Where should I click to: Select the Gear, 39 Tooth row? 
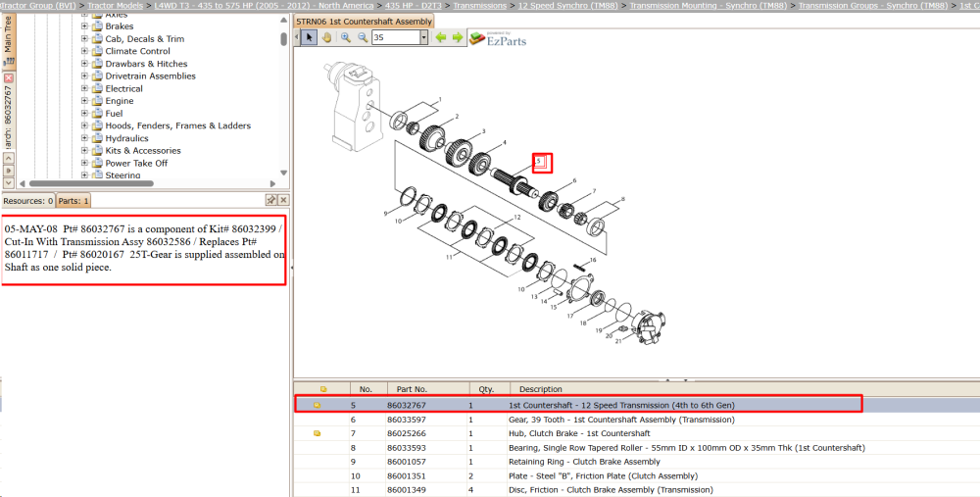(637, 420)
